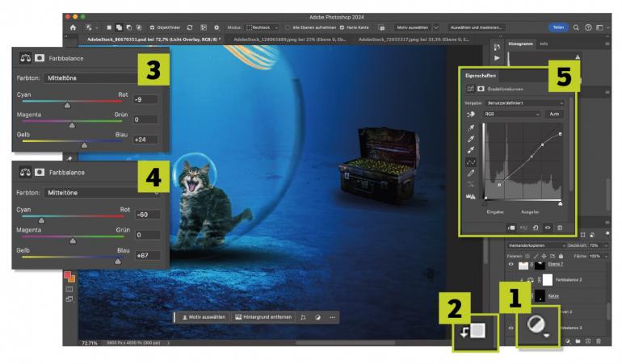Image resolution: width=622 pixels, height=364 pixels.
Task: Open the Vorgabe Benutzerdefiniert dropdown
Action: coord(525,103)
